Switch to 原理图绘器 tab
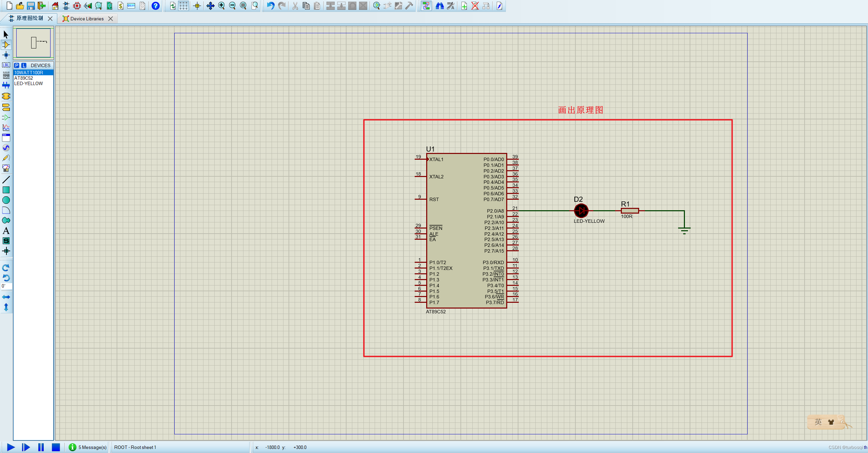 point(29,18)
